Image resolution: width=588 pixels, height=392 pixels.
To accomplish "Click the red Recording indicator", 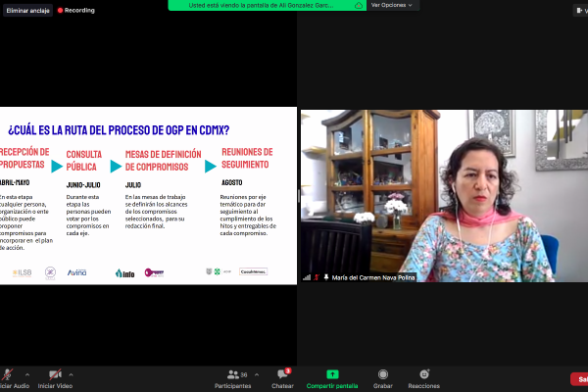I will click(x=76, y=10).
